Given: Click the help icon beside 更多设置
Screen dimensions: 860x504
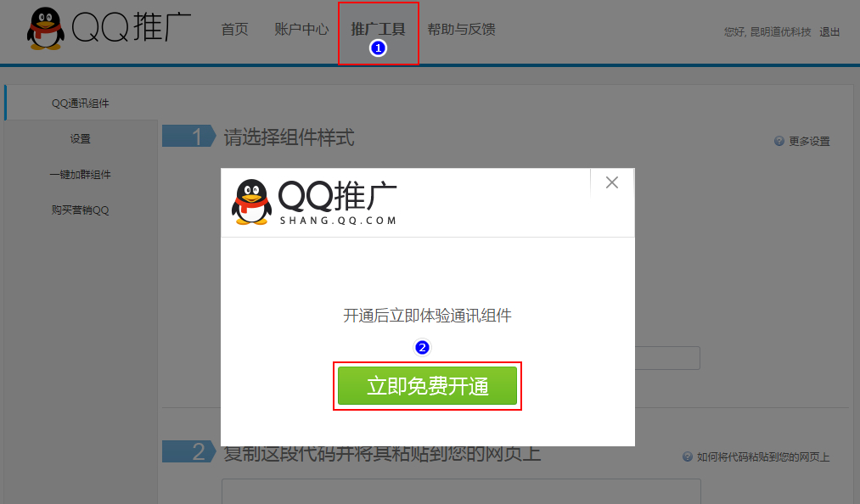Looking at the screenshot, I should (x=778, y=142).
